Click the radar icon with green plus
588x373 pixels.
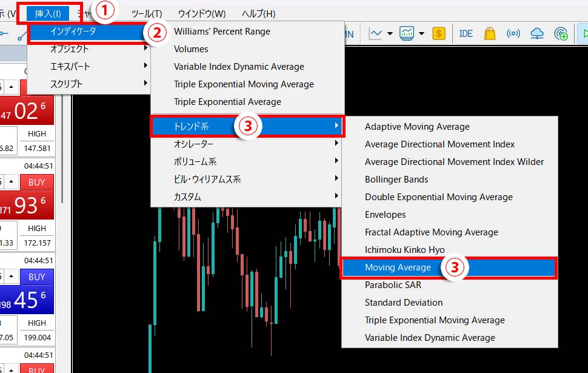point(561,34)
